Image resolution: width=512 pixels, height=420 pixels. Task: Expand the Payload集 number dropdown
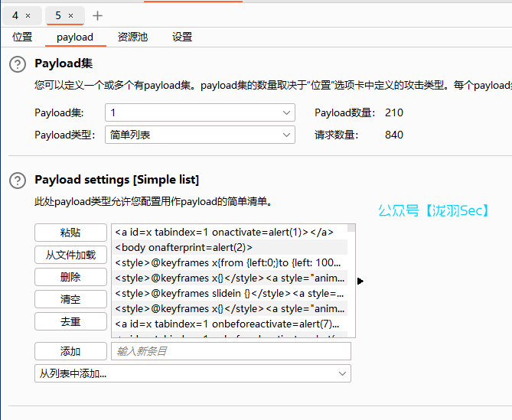tap(287, 112)
